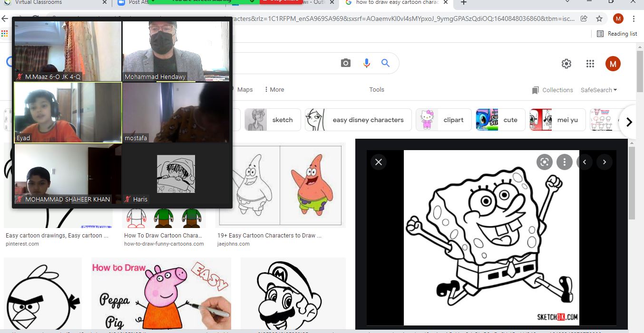Click the blue magnifier search icon
Screen dimensions: 644x333
pos(386,63)
